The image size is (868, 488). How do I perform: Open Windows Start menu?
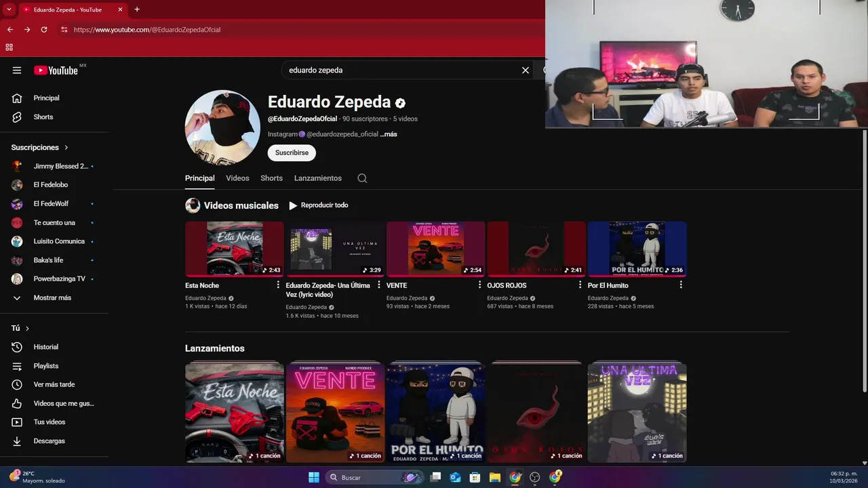314,477
